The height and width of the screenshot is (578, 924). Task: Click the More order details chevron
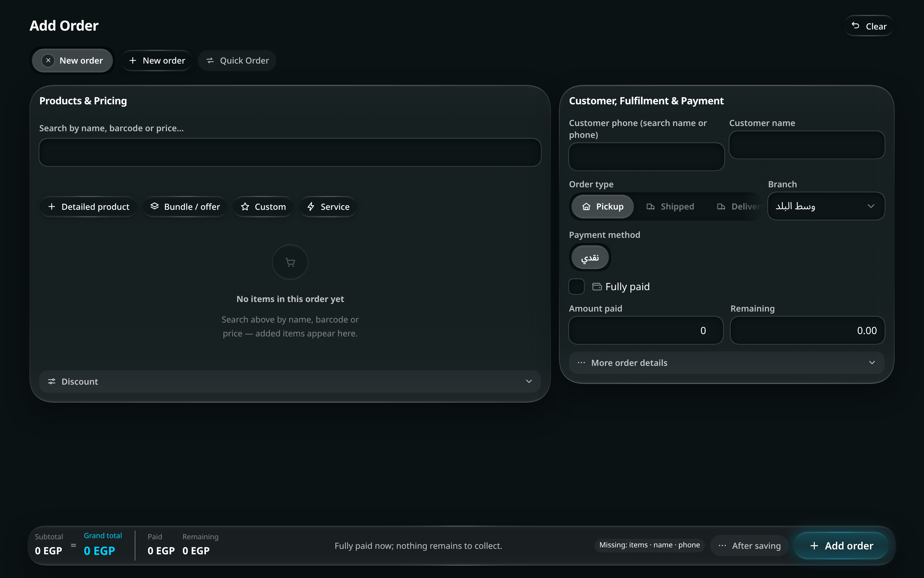tap(872, 363)
